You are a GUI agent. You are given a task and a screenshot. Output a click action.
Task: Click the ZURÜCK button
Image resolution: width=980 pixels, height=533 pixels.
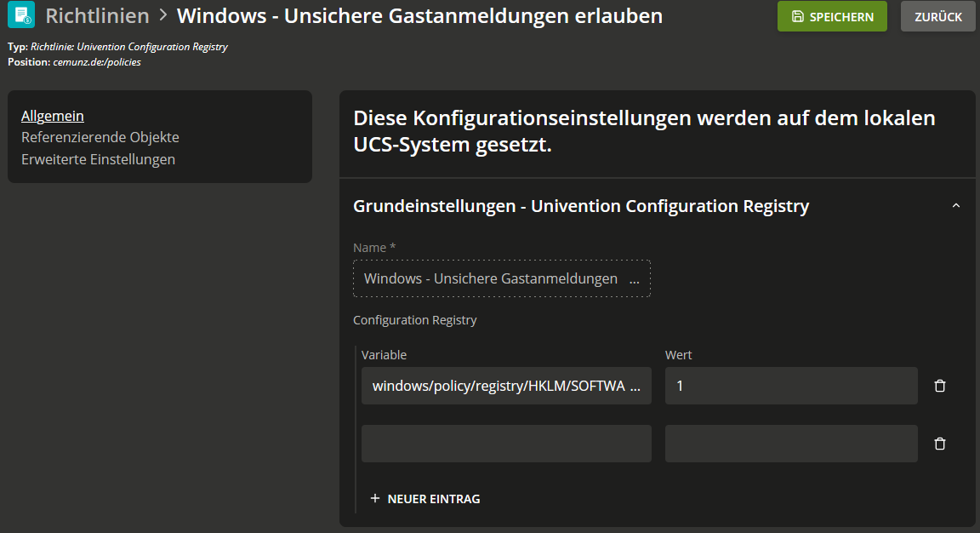click(937, 16)
